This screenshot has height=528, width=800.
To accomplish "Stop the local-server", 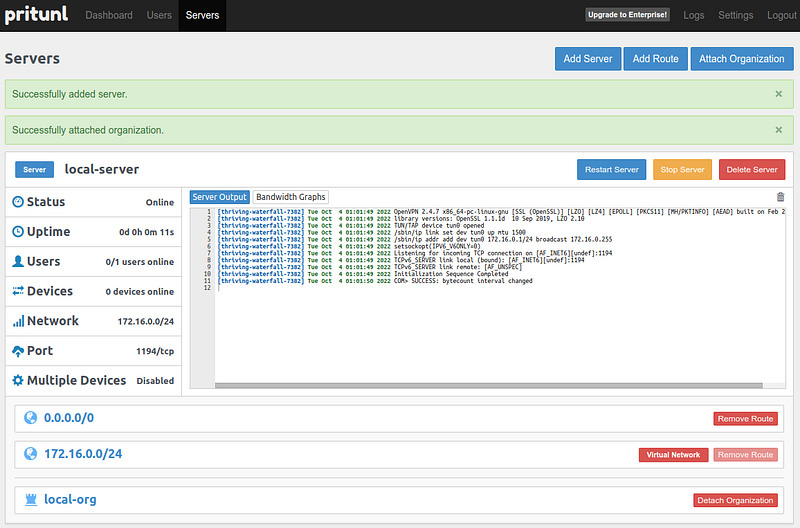I will (682, 169).
